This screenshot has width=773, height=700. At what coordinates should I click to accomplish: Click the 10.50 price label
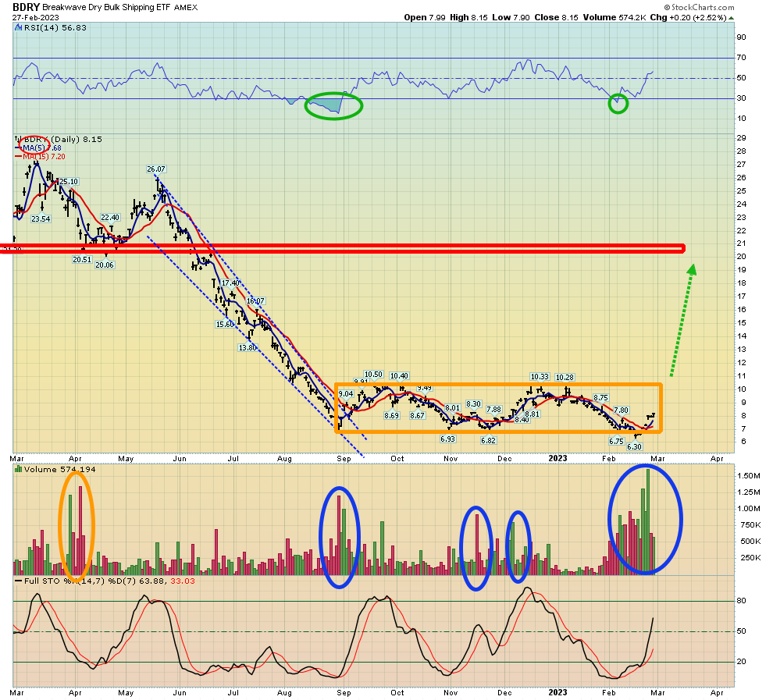(373, 375)
